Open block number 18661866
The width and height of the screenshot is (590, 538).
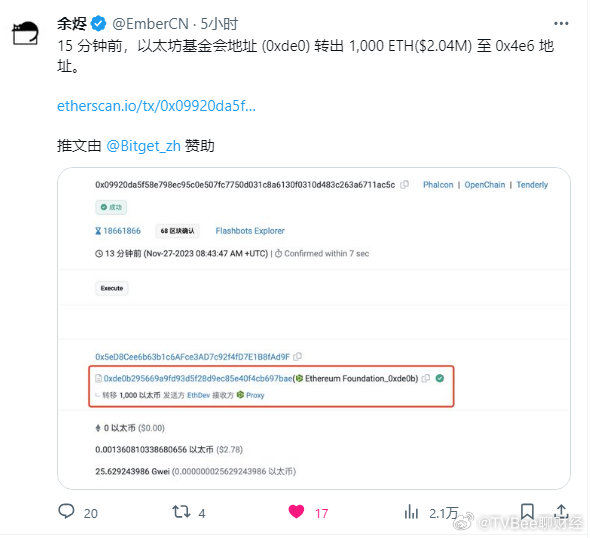point(122,231)
